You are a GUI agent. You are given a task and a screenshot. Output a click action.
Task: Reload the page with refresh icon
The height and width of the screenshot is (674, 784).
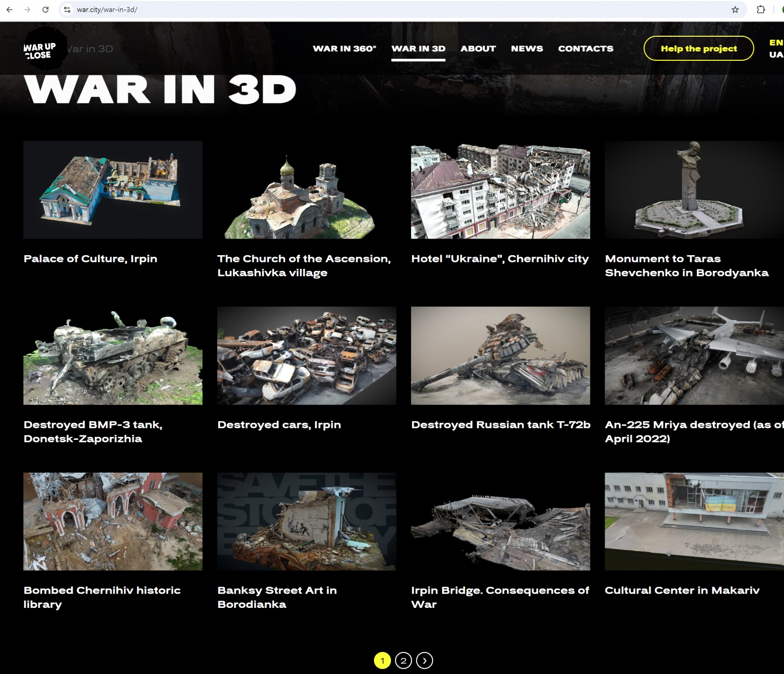coord(45,10)
